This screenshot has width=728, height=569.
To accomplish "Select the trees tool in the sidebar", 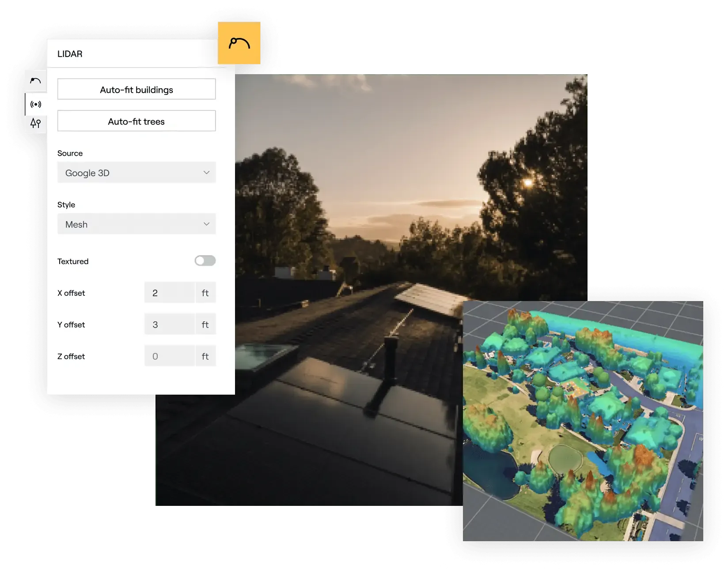I will [x=35, y=123].
